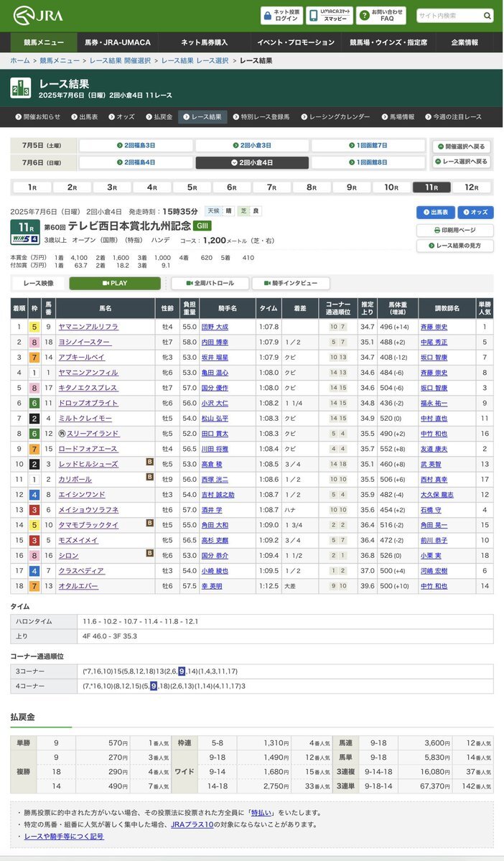This screenshot has width=504, height=861.
Task: Click the blue 出馬表 button
Action: tap(435, 212)
